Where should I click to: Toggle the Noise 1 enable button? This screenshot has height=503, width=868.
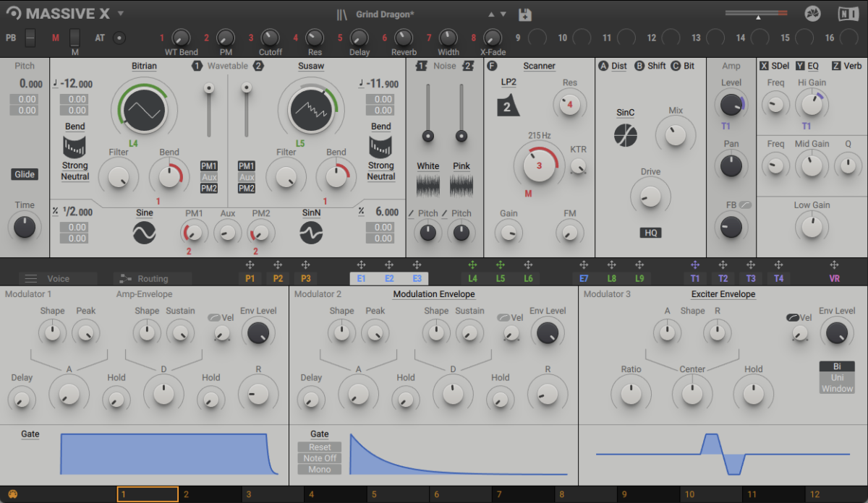(422, 66)
